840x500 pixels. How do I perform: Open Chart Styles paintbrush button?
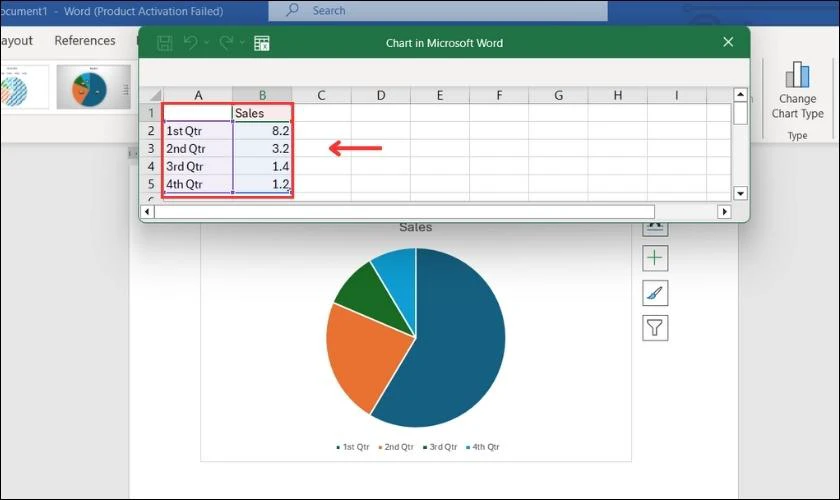pos(655,293)
